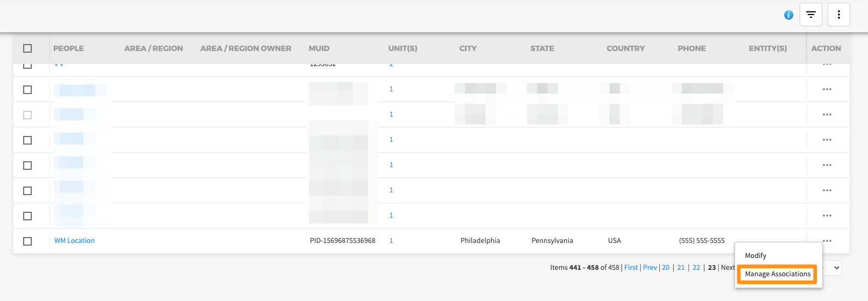Go to the Prev page
The width and height of the screenshot is (868, 301).
pyautogui.click(x=650, y=268)
